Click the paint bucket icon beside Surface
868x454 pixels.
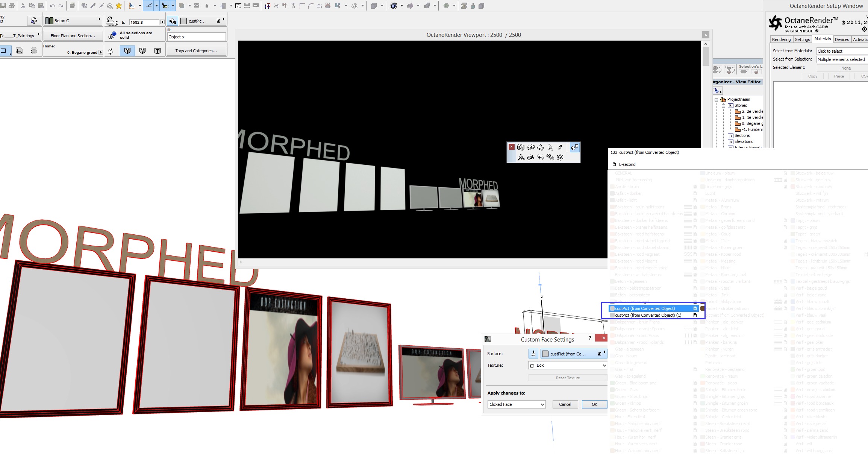coord(533,354)
